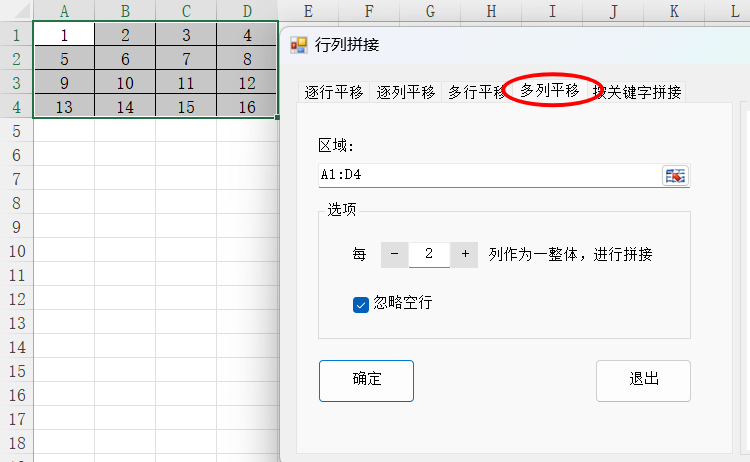The height and width of the screenshot is (462, 750).
Task: Click the 行列拼接 dialog title icon
Action: [299, 45]
